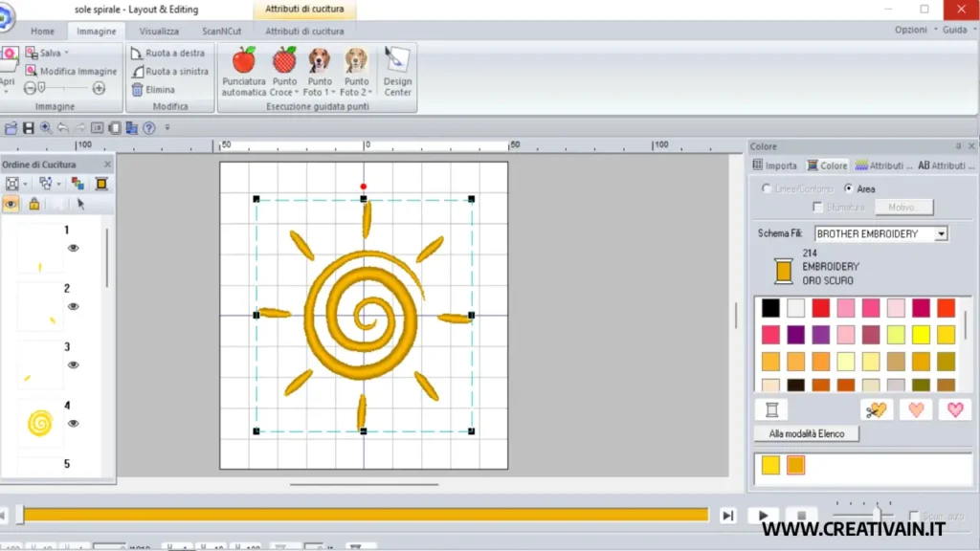980x551 pixels.
Task: Play the stitch simulation
Action: (763, 516)
